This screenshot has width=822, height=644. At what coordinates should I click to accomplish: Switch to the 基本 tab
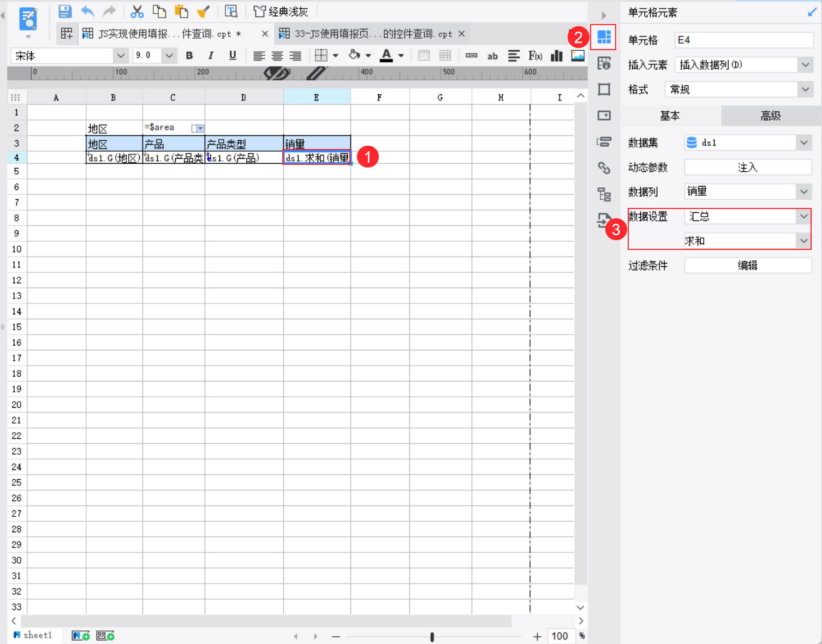tap(670, 116)
